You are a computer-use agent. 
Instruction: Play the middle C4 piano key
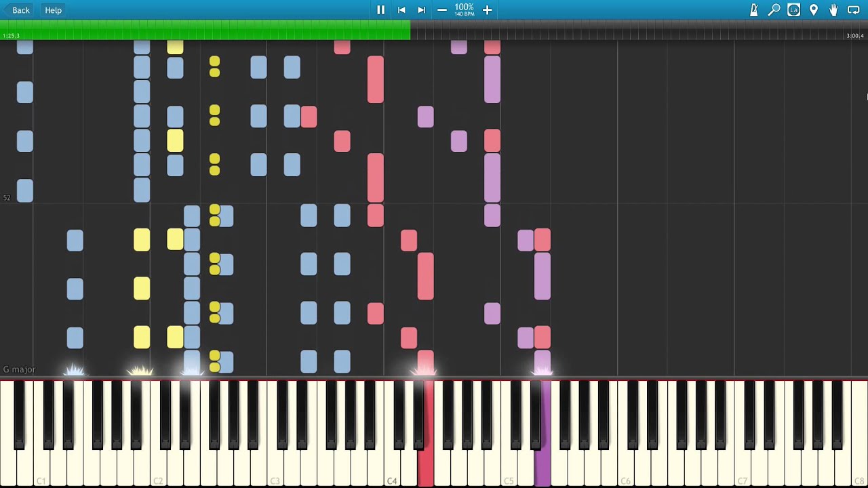click(391, 468)
